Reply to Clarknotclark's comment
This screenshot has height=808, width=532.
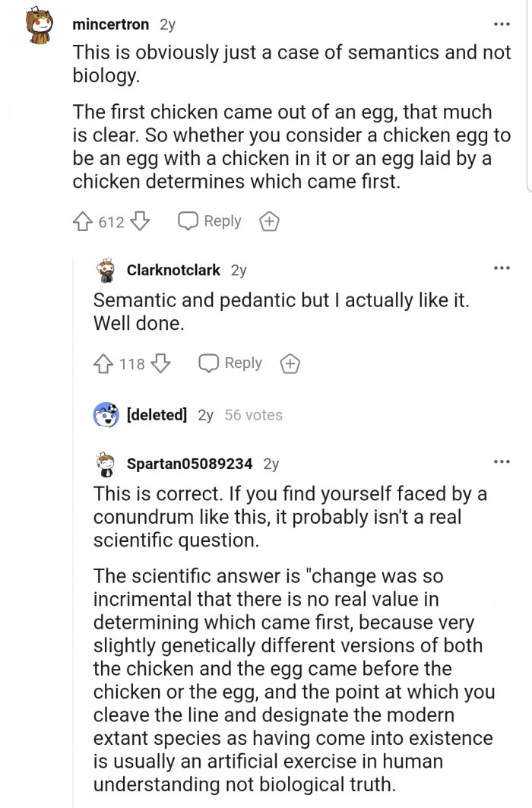click(230, 363)
